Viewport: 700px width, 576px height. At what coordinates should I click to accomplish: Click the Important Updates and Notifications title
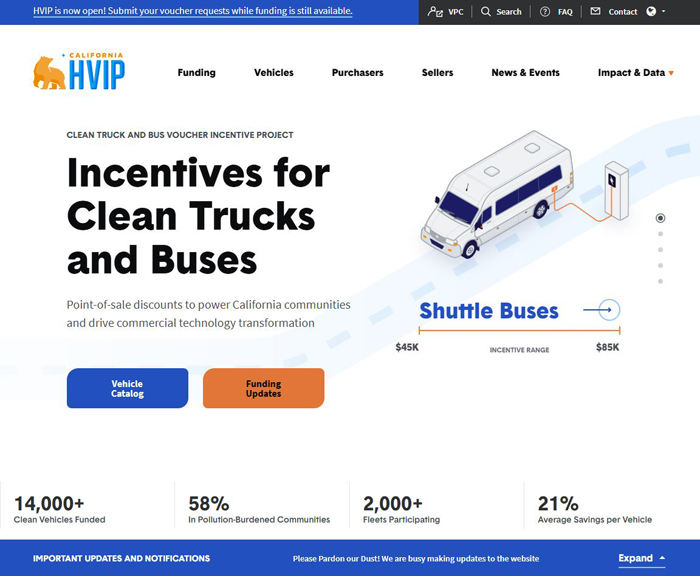click(x=121, y=559)
